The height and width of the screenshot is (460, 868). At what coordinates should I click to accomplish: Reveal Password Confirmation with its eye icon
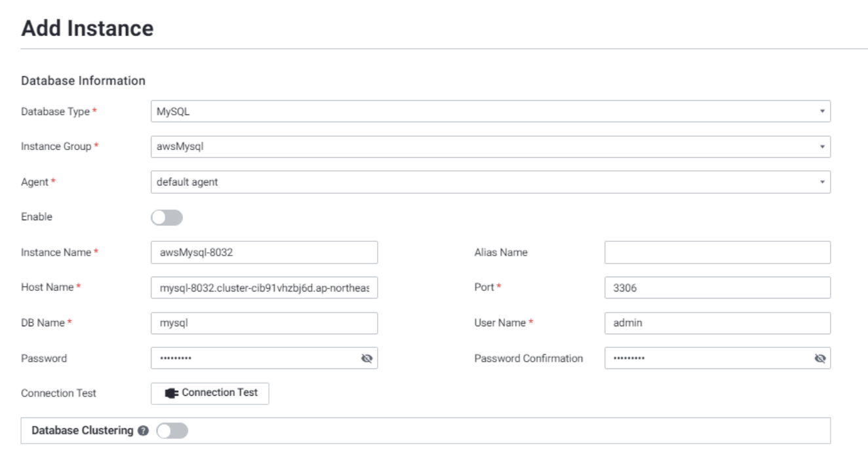(x=819, y=358)
